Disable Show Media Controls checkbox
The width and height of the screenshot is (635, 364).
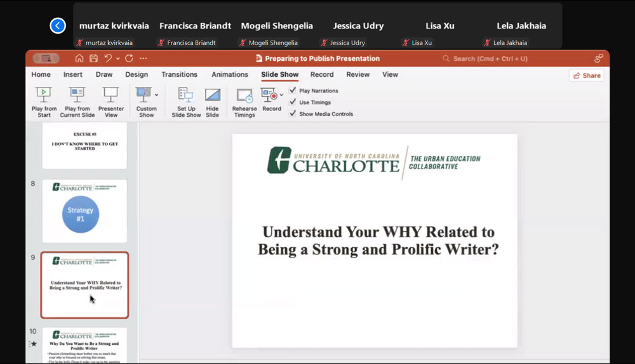pyautogui.click(x=293, y=114)
